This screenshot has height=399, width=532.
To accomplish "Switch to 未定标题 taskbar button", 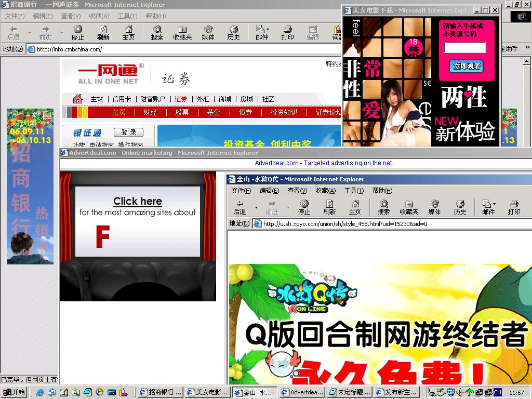I will 350,392.
